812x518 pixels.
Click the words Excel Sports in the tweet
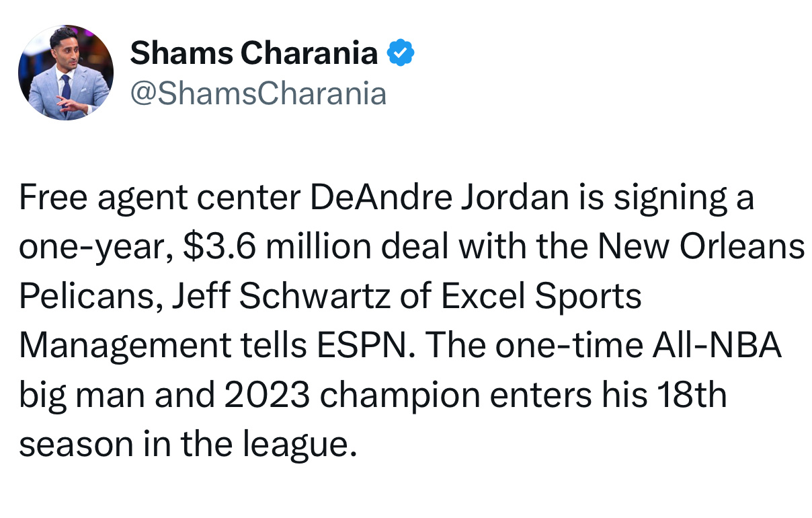[x=542, y=297]
